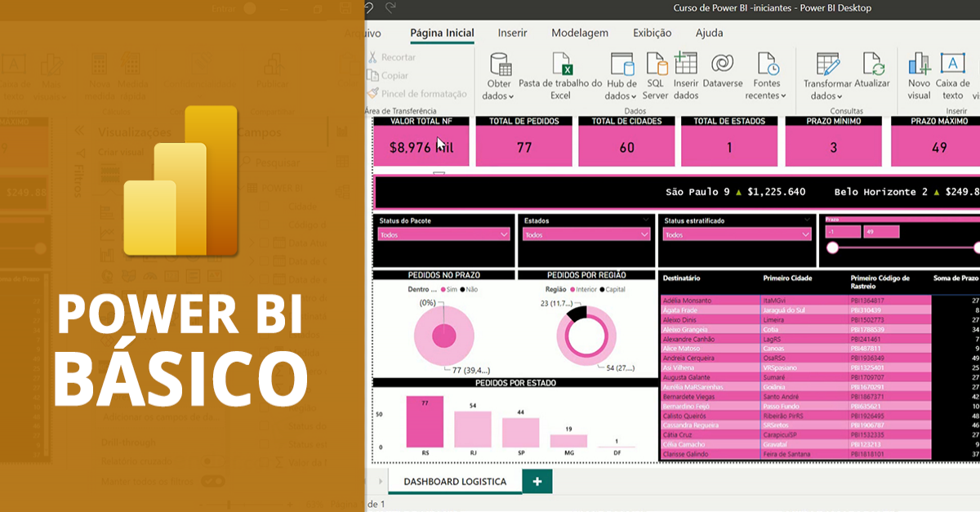Viewport: 980px width, 512px height.
Task: Click the RS bar in Pedidos por Estado
Action: coord(425,421)
